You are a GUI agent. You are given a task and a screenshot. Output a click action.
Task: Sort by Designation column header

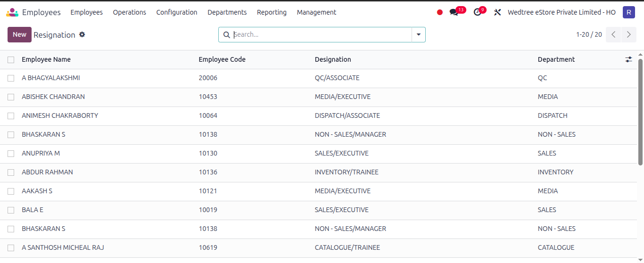(333, 59)
